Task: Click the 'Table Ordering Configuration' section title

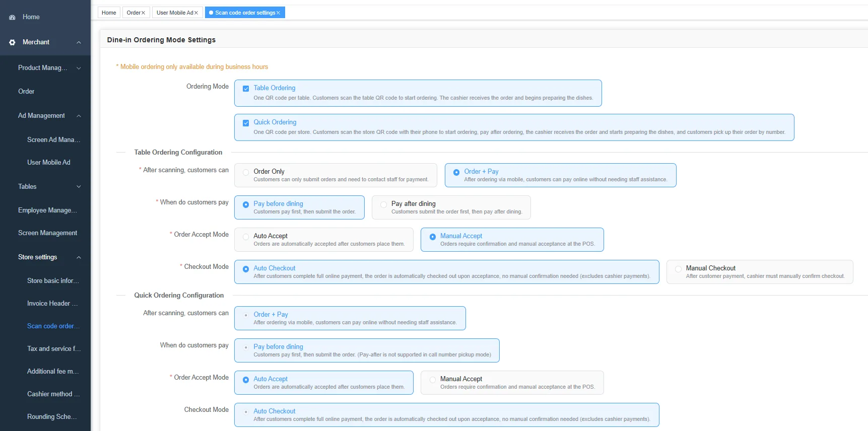Action: 178,153
